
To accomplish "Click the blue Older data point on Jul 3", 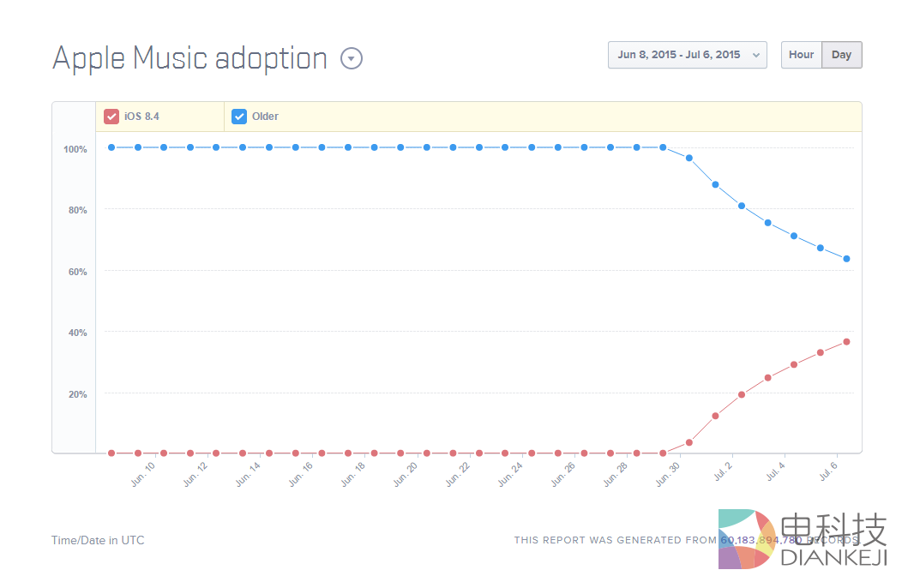I will pyautogui.click(x=767, y=223).
